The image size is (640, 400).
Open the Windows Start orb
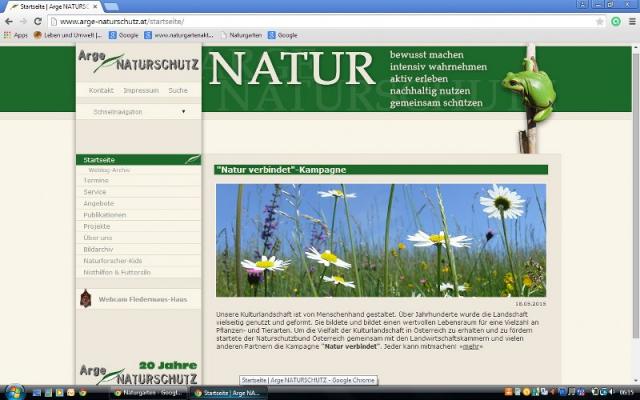13,393
